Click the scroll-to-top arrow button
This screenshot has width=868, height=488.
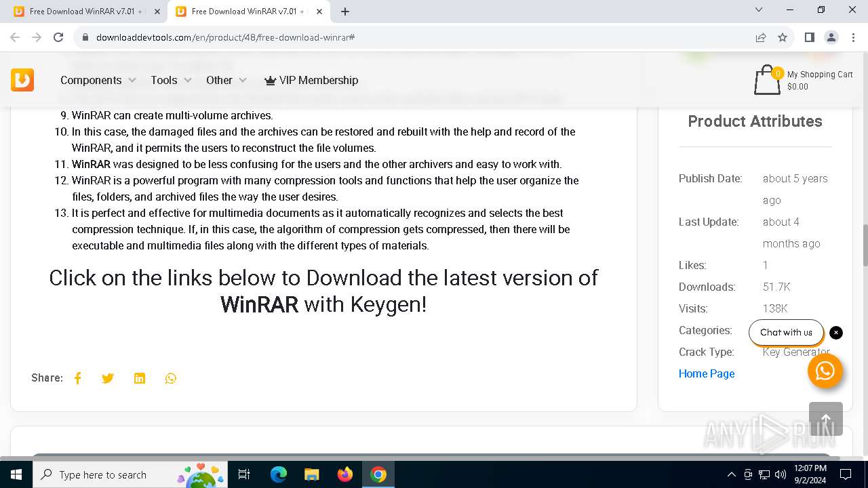click(x=826, y=419)
